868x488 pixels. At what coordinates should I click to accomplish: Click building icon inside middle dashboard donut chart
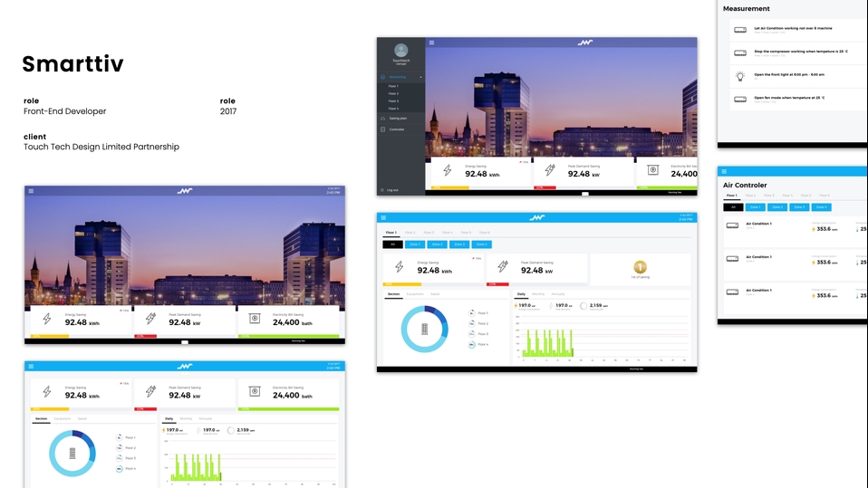click(x=425, y=330)
